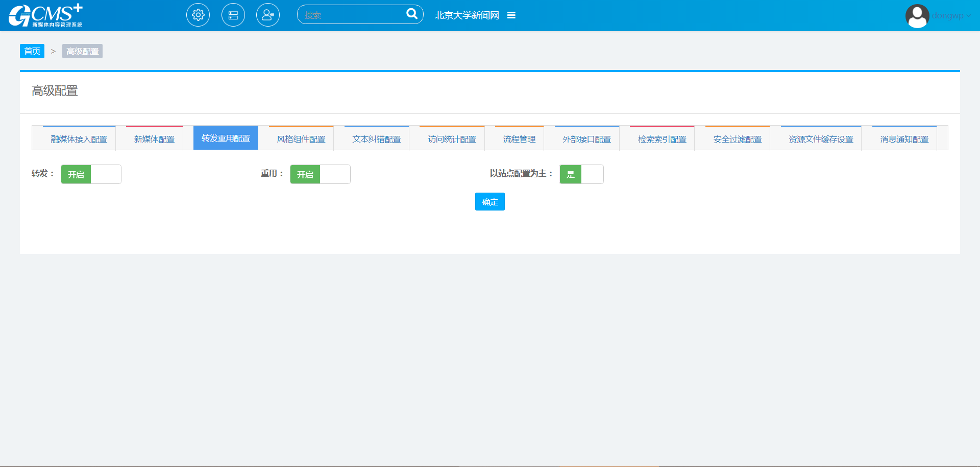Select the 消息通知配置 tab
The width and height of the screenshot is (980, 467).
tap(904, 139)
